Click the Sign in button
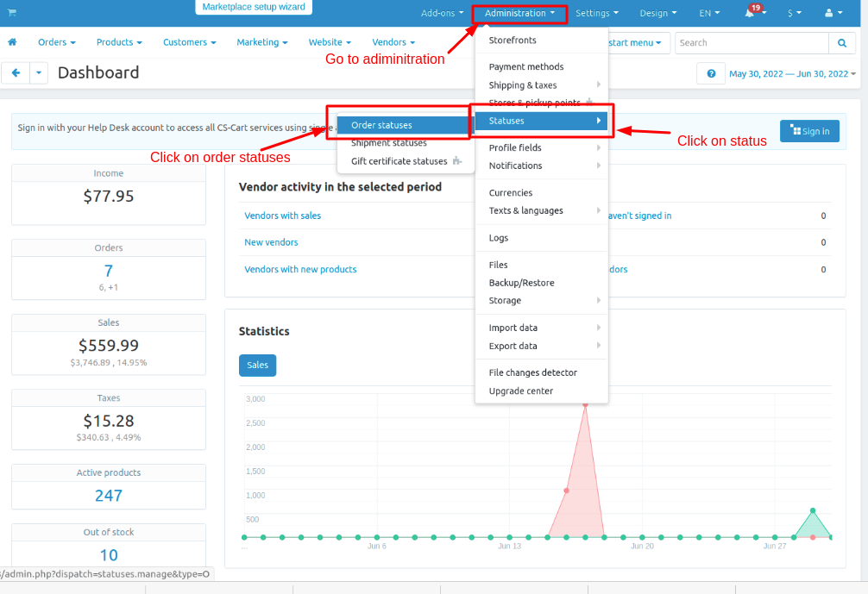Viewport: 868px width, 594px height. tap(809, 131)
